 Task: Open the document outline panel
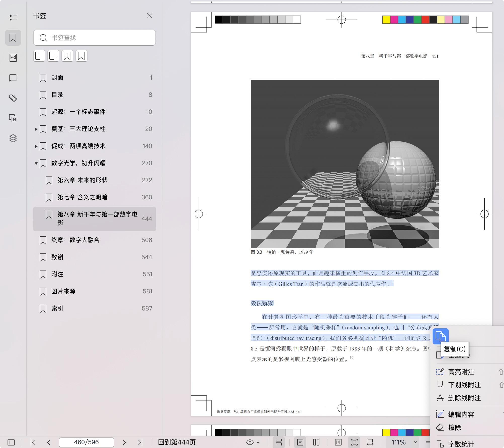coord(13,18)
